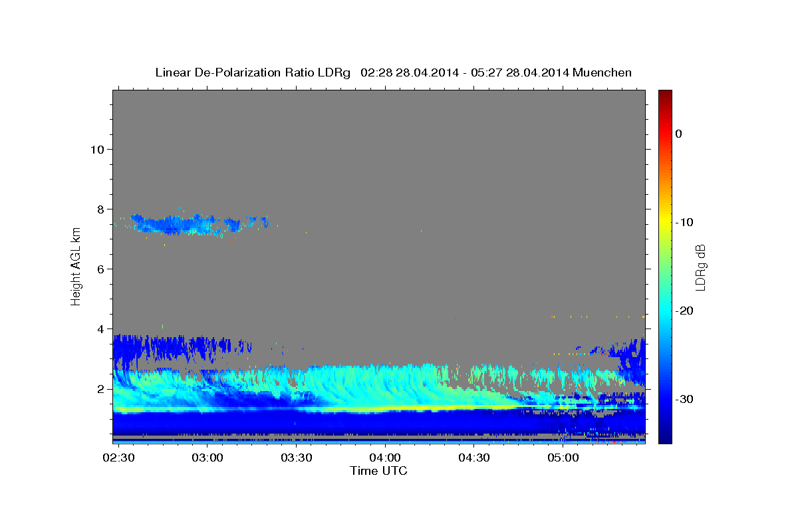This screenshot has width=798, height=532.
Task: Click the height tick label '8'
Action: (100, 209)
